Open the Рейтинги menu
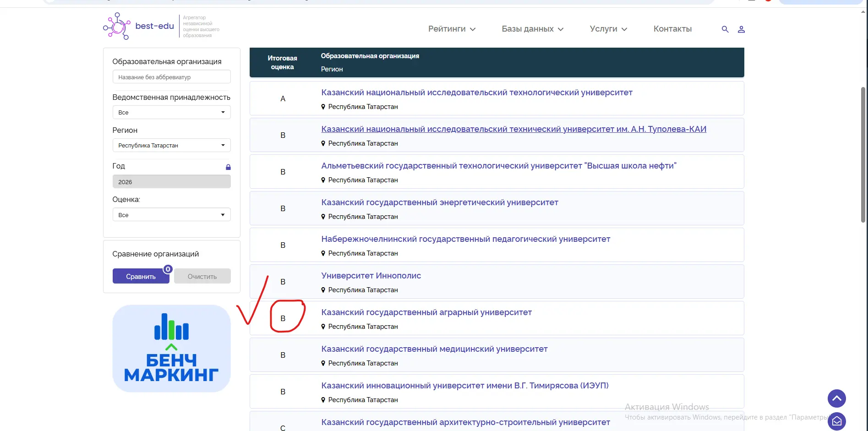Viewport: 868px width, 431px height. pos(452,29)
